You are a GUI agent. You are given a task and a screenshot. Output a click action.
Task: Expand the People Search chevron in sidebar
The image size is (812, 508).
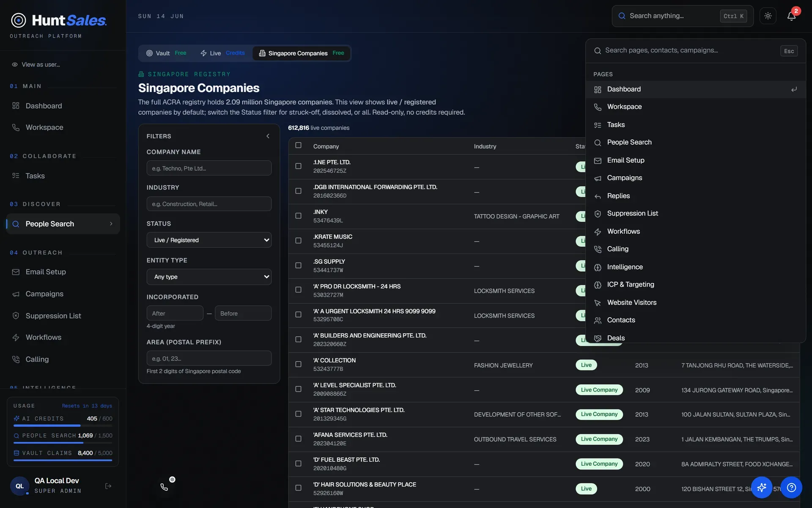tap(111, 224)
